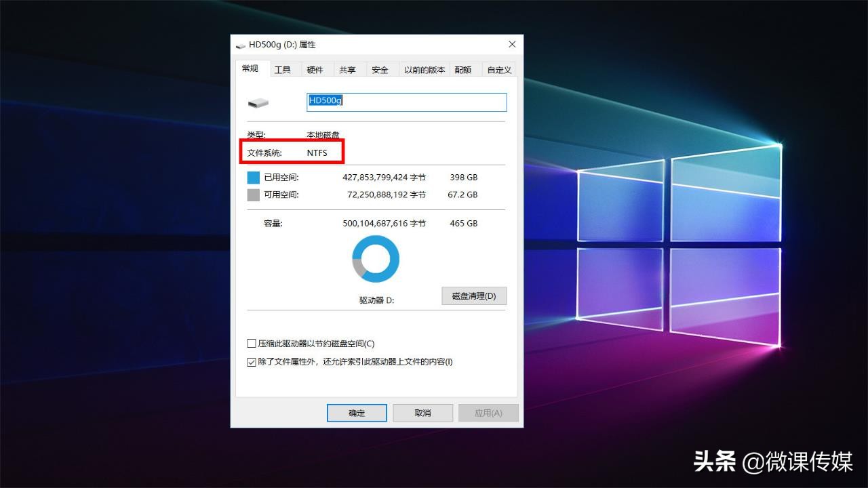Click the NTFS file system value
The image size is (868, 488).
point(317,153)
